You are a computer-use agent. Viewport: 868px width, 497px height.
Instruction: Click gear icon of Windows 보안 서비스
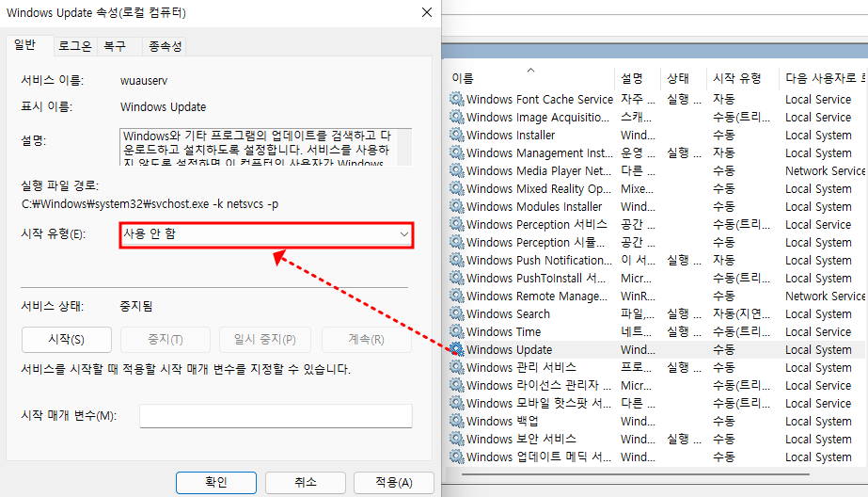point(457,439)
